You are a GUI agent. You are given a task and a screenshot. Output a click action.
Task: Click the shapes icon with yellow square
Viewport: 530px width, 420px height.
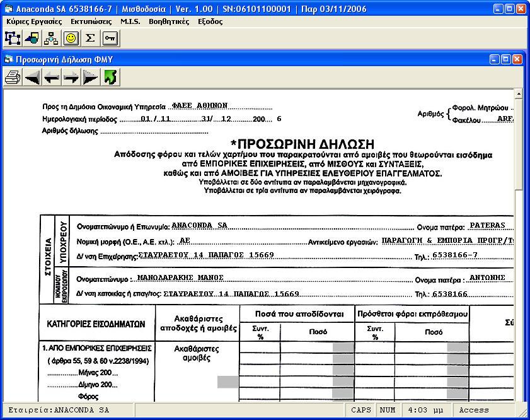tap(32, 38)
